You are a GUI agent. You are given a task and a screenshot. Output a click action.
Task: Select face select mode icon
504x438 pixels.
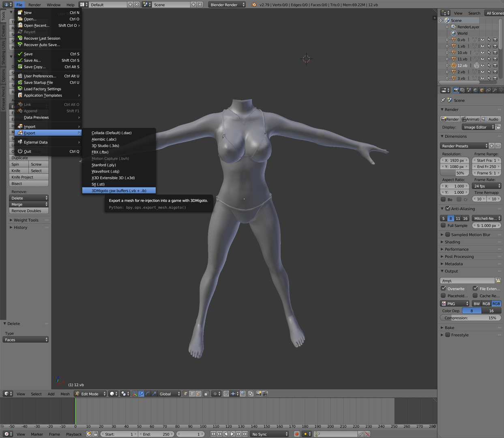tap(198, 394)
